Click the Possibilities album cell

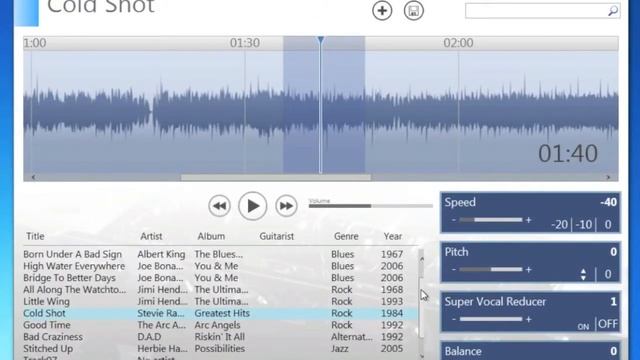tap(220, 349)
